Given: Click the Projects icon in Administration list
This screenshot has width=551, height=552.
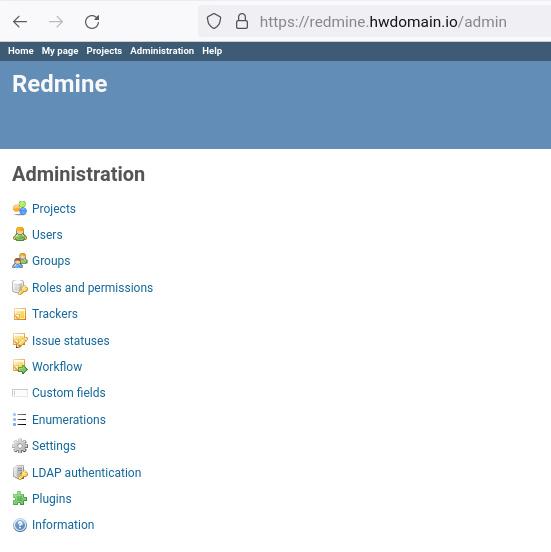Looking at the screenshot, I should pos(20,208).
